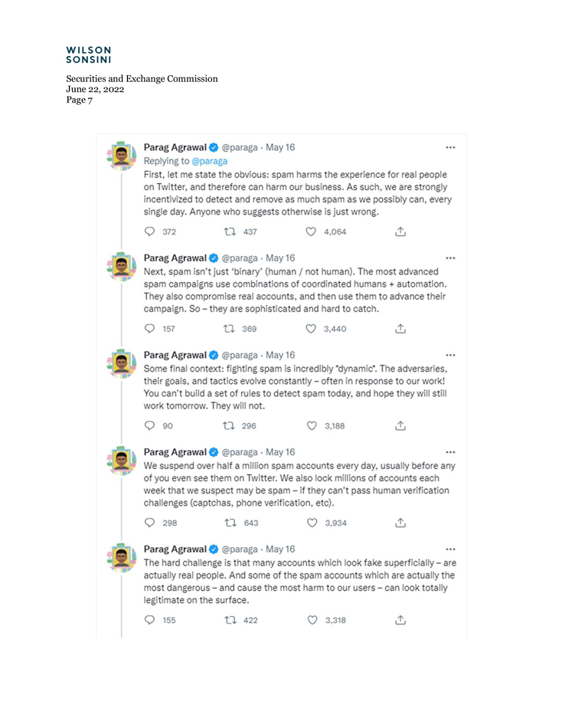
Task: Click Parag Agrawal's avatar on first tweet
Action: coord(122,156)
